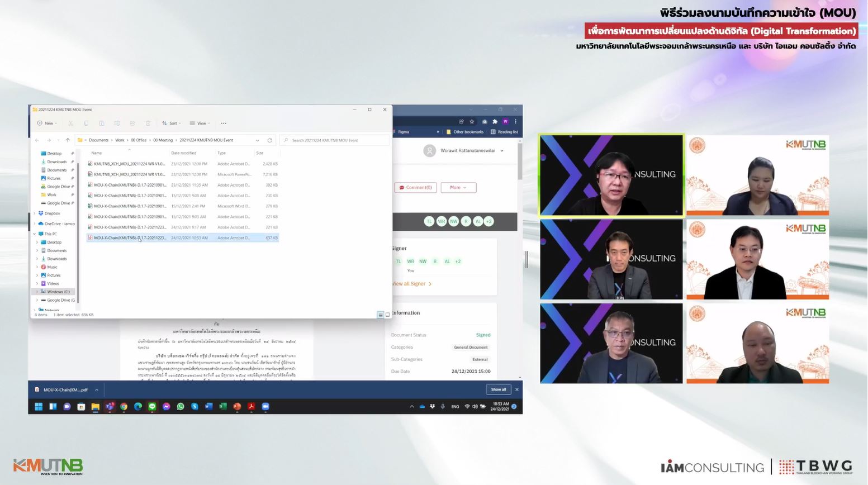Image resolution: width=868 pixels, height=485 pixels.
Task: Select Music under This PC
Action: [x=49, y=267]
